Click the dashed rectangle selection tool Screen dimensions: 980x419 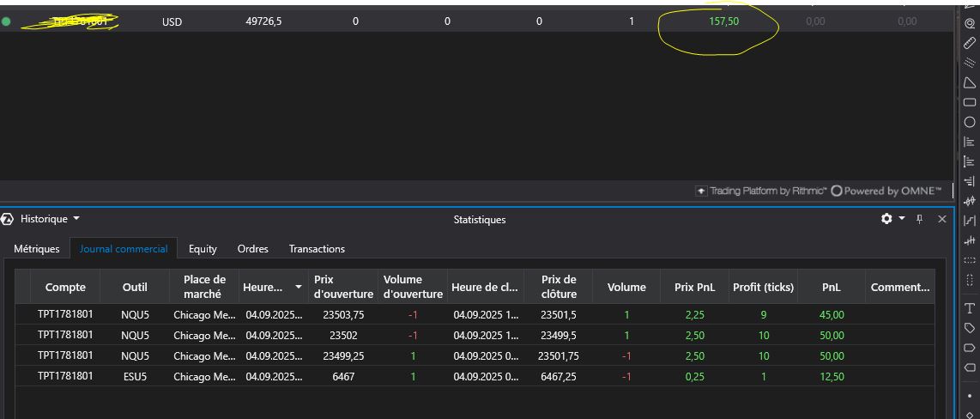(x=970, y=260)
